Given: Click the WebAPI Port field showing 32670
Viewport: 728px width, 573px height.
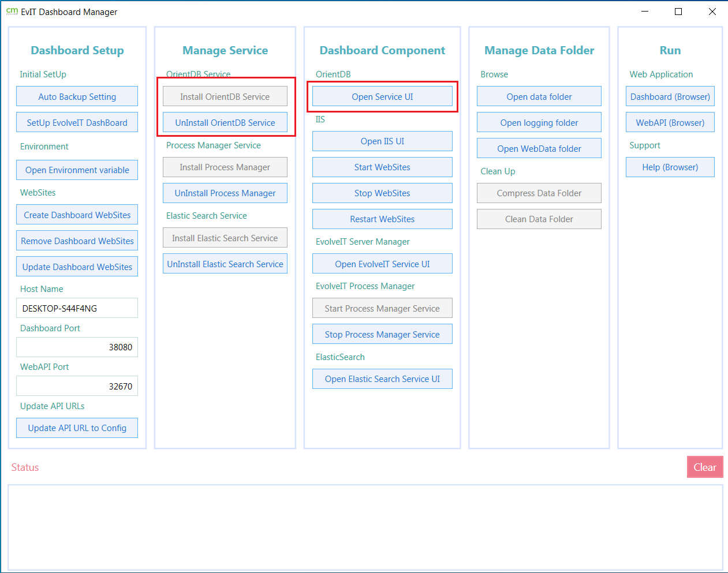Looking at the screenshot, I should (77, 386).
